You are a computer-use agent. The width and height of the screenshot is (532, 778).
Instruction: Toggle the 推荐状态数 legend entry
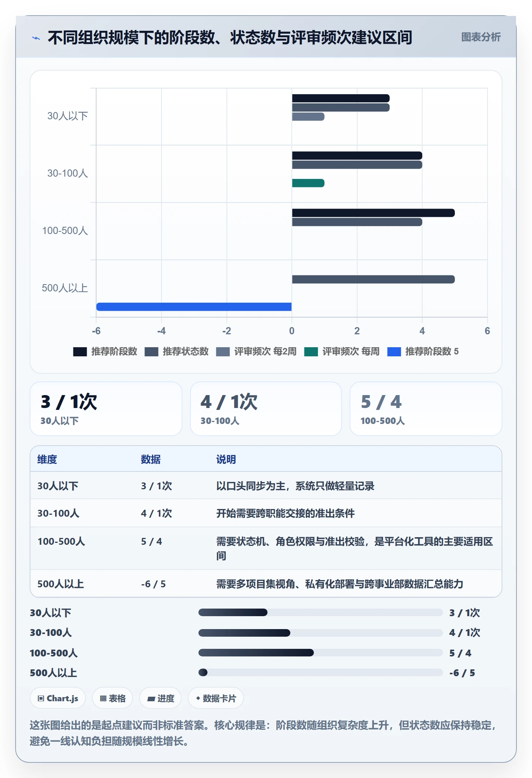pos(176,351)
